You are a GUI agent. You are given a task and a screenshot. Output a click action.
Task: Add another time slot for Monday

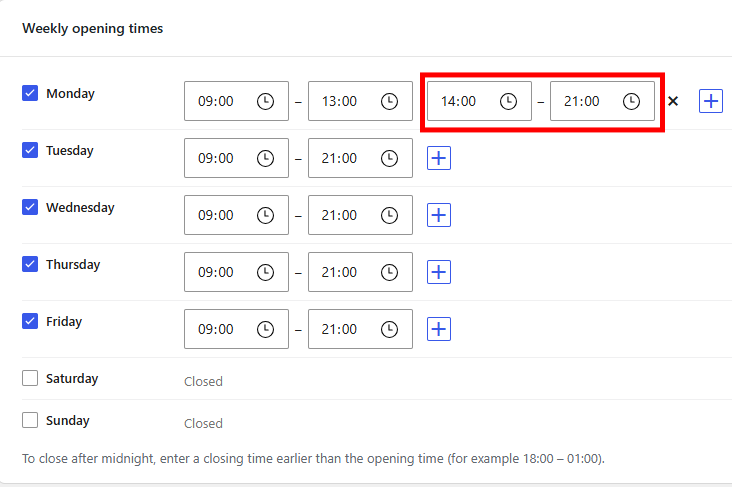click(711, 101)
